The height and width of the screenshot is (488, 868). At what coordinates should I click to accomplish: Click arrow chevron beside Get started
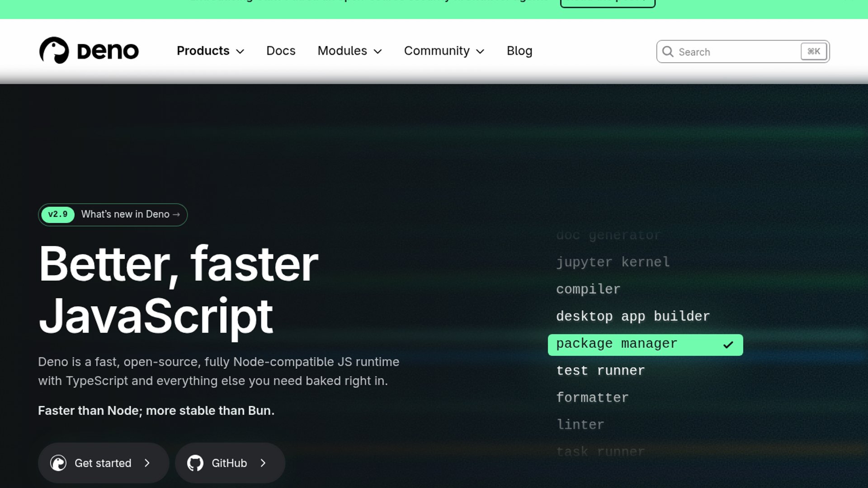click(x=147, y=463)
